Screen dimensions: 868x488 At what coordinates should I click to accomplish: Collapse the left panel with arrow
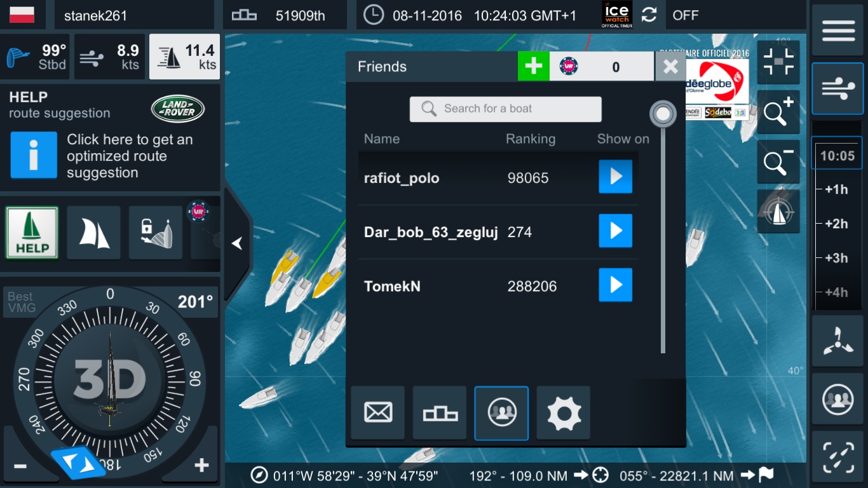[237, 243]
